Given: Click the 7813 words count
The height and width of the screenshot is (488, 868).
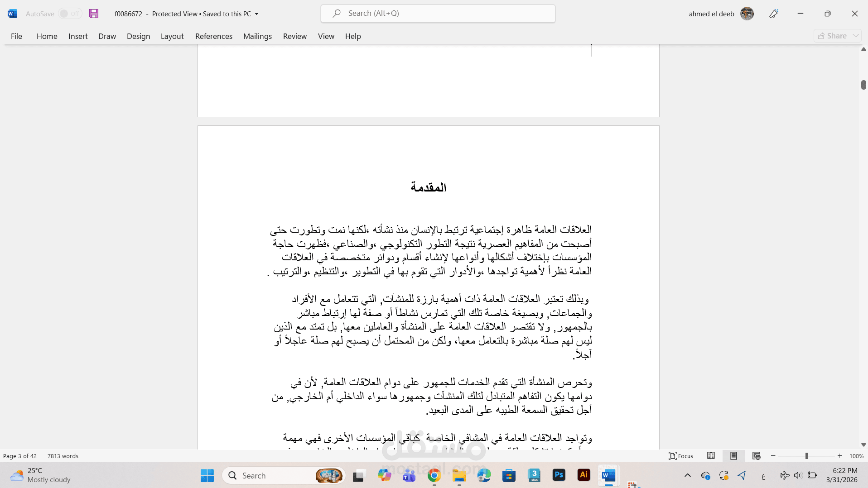Looking at the screenshot, I should 63,456.
